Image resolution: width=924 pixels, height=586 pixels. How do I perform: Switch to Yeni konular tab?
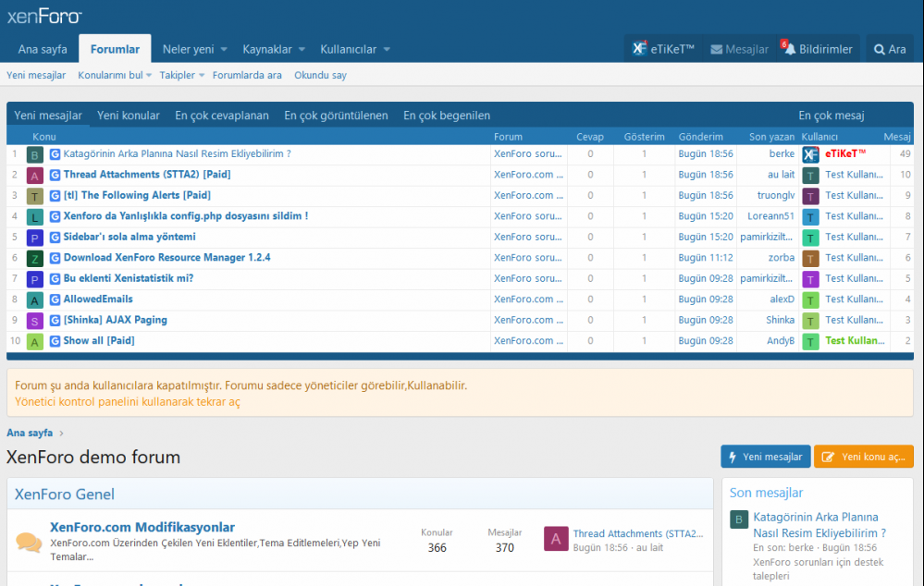[x=129, y=116]
